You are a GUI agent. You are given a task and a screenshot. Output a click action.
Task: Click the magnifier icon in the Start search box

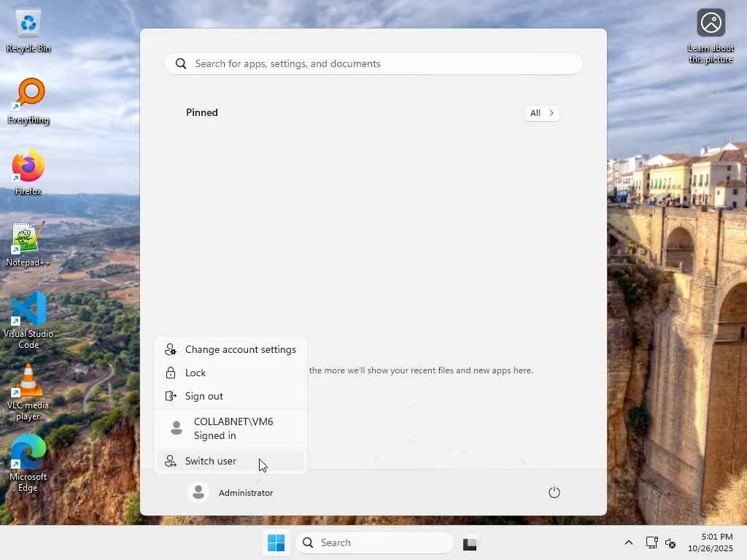point(181,64)
